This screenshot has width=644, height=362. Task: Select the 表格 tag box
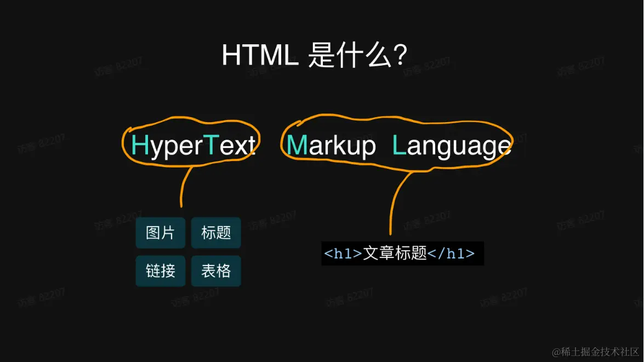[216, 271]
